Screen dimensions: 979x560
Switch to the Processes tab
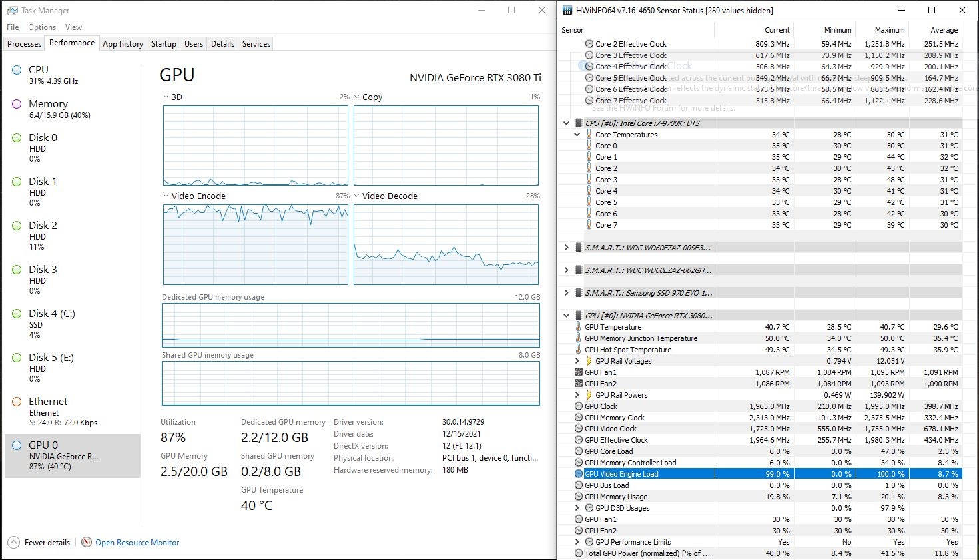(24, 44)
